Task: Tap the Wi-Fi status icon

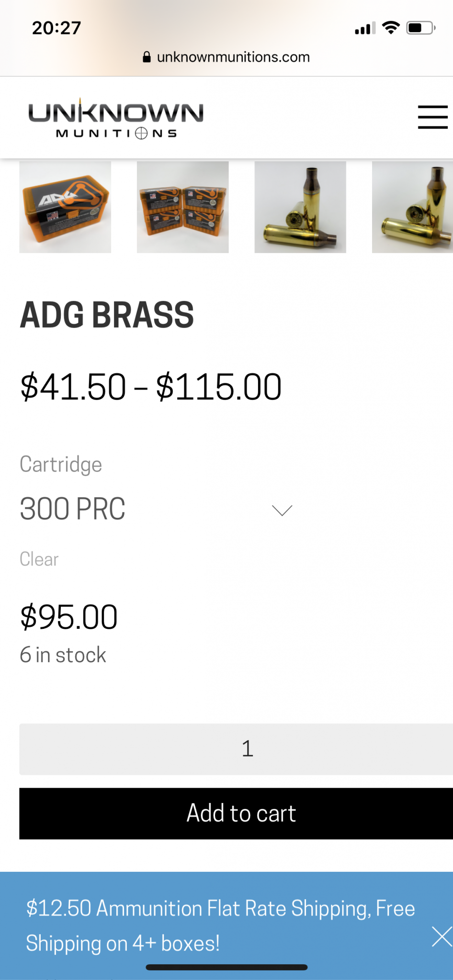Action: coord(391,28)
